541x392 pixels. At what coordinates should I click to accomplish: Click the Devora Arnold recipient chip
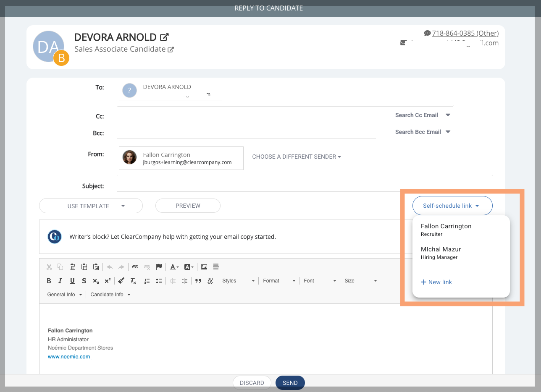(171, 90)
